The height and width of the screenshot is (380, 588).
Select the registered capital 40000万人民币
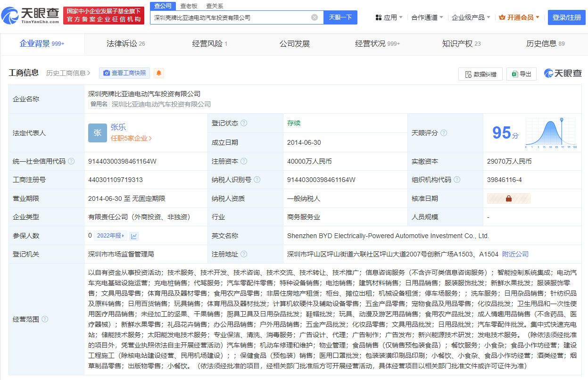[309, 161]
